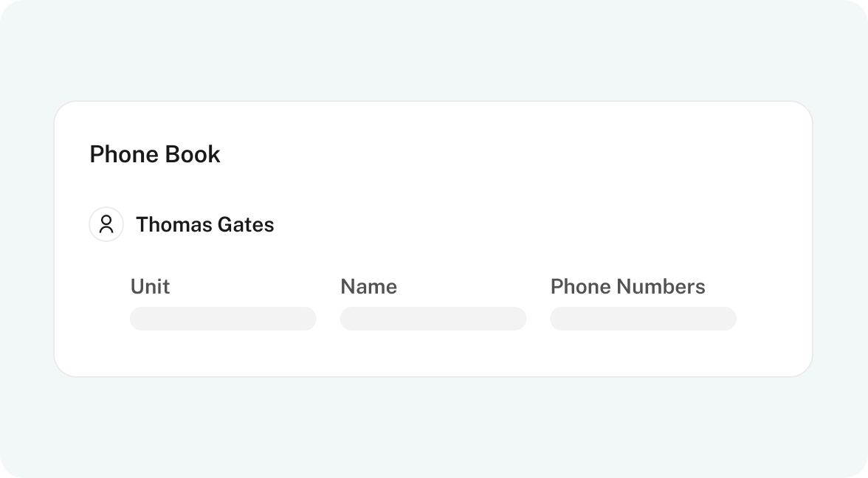Select the Phone Numbers column header

[x=627, y=286]
